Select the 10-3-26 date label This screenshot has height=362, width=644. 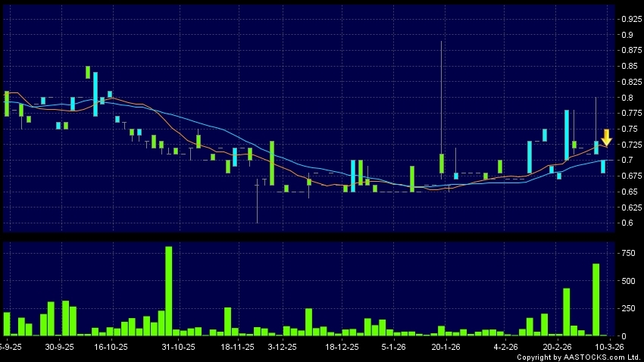pos(608,346)
